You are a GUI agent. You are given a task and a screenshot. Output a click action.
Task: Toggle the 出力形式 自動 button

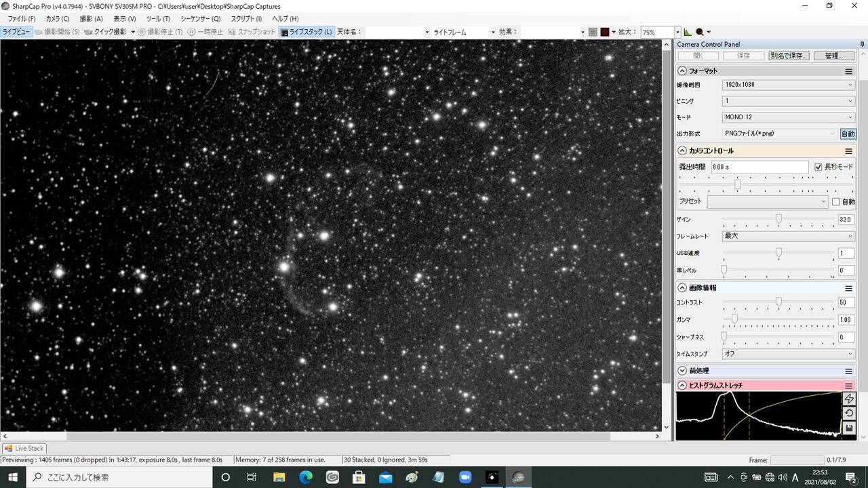coord(848,134)
